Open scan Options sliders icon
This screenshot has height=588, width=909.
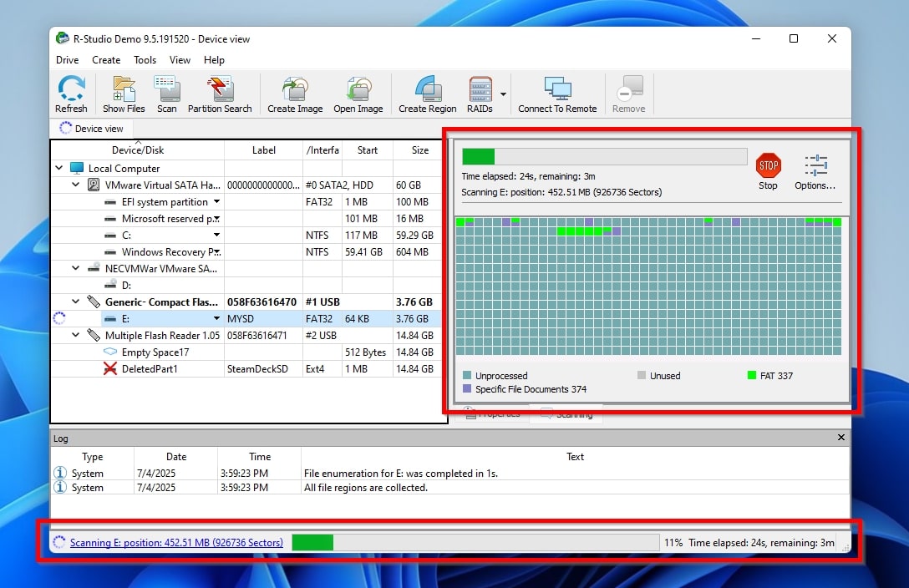click(x=815, y=165)
